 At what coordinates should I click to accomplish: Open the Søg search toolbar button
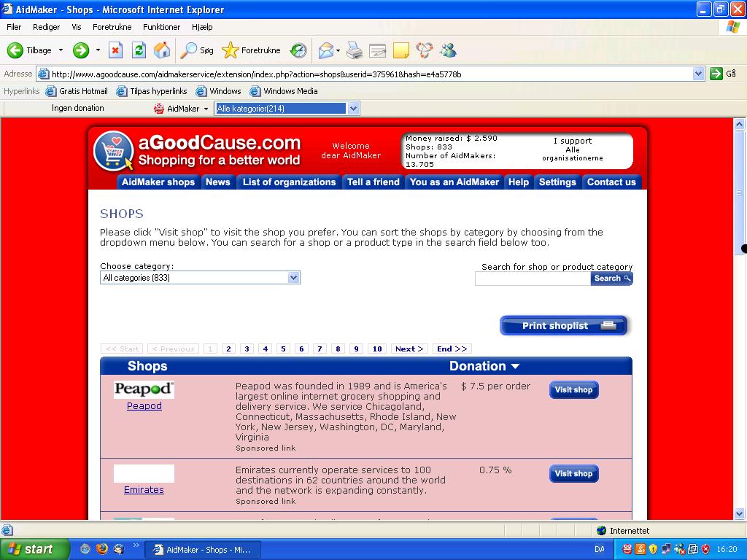(196, 50)
